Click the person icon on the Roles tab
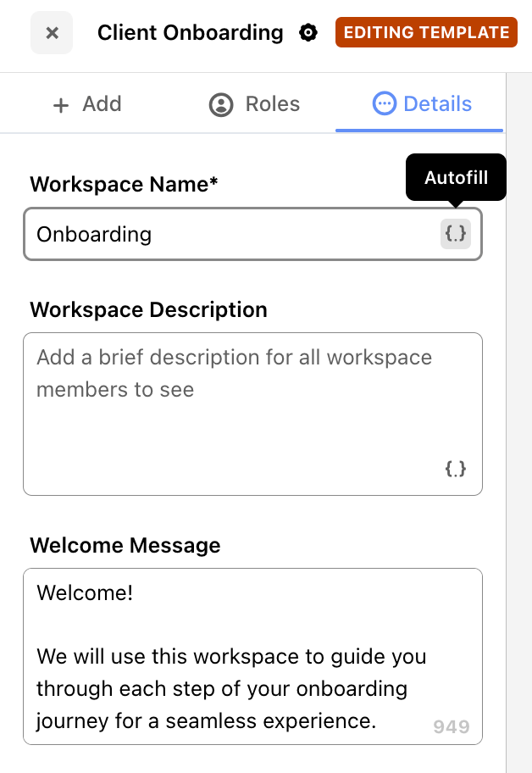The height and width of the screenshot is (773, 532). pos(221,105)
